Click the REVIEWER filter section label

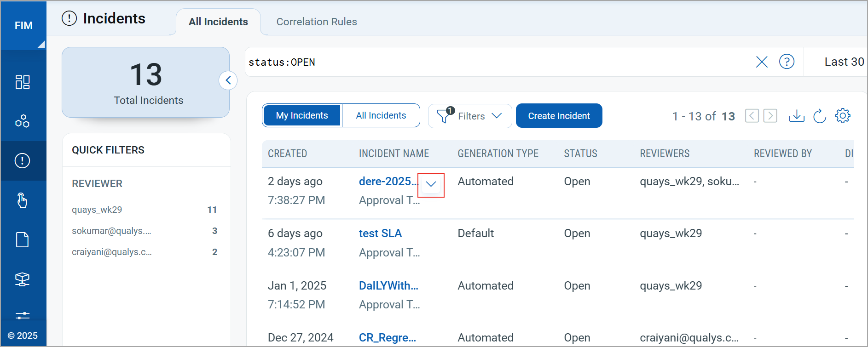coord(97,183)
